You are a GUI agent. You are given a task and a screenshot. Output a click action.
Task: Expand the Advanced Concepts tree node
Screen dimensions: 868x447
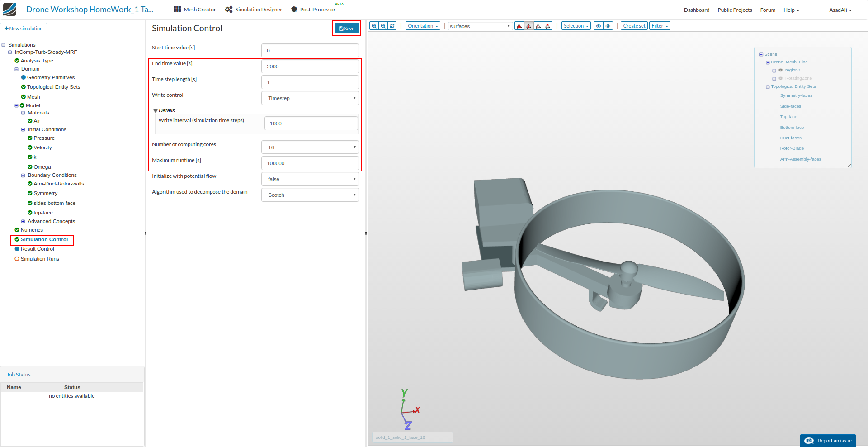pyautogui.click(x=23, y=222)
